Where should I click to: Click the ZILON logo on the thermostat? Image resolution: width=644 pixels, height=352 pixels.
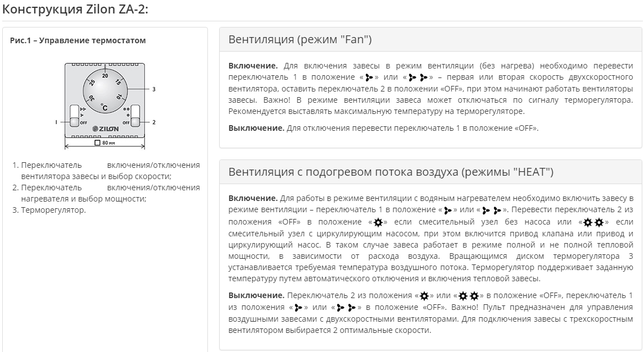[x=106, y=129]
